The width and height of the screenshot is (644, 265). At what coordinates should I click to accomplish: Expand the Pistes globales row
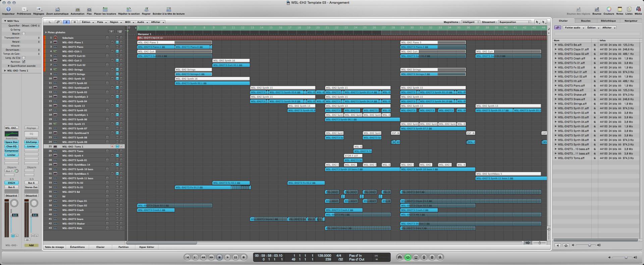(46, 33)
